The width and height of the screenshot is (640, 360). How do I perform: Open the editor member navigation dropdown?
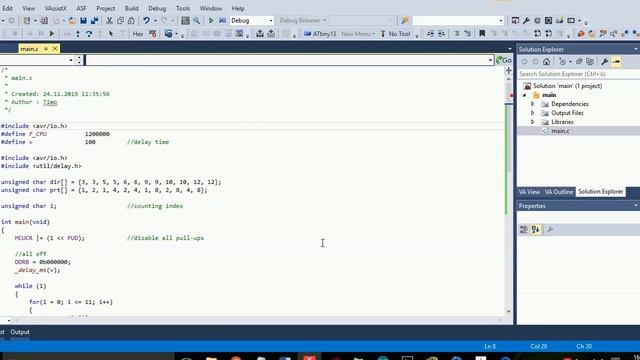click(x=490, y=60)
